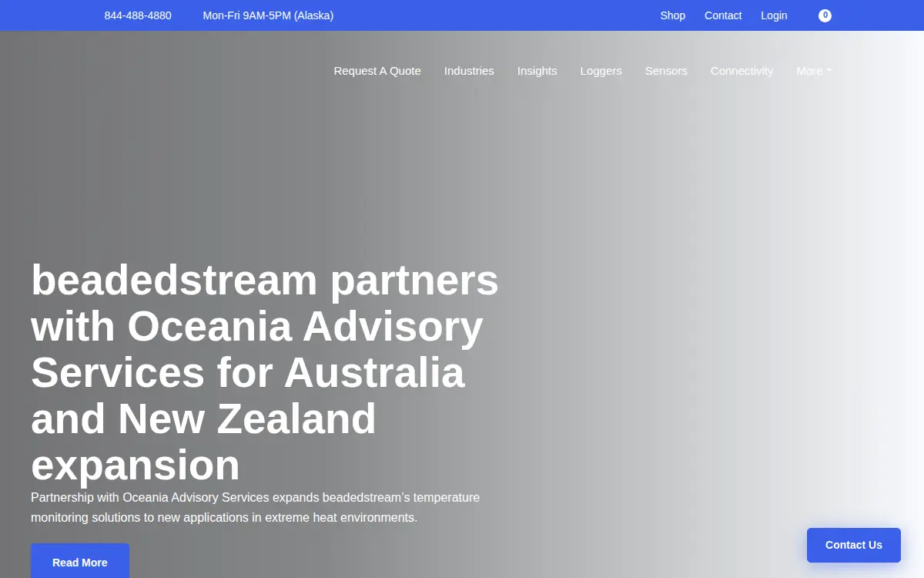Call the 844-488-4880 phone number
The width and height of the screenshot is (924, 578).
pos(138,15)
